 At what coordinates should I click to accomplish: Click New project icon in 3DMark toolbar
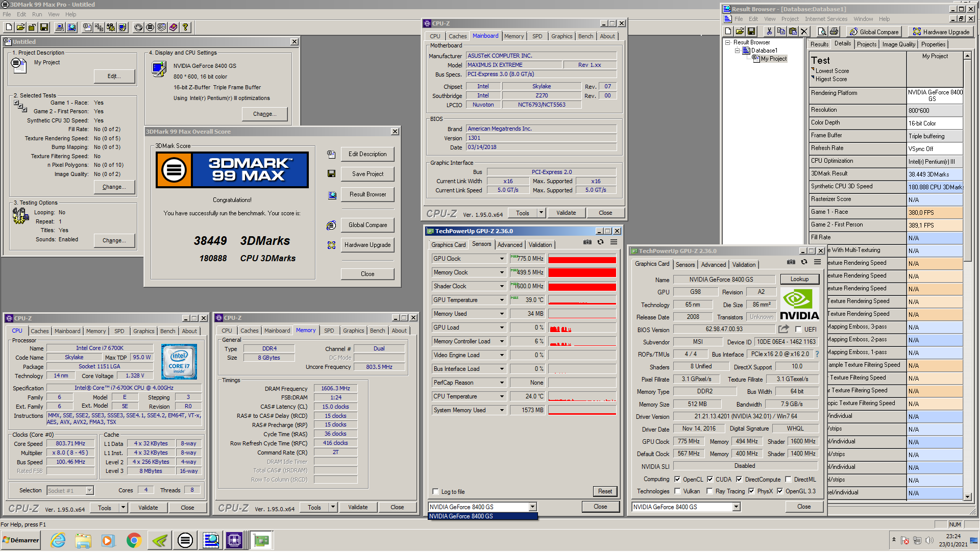tap(9, 28)
